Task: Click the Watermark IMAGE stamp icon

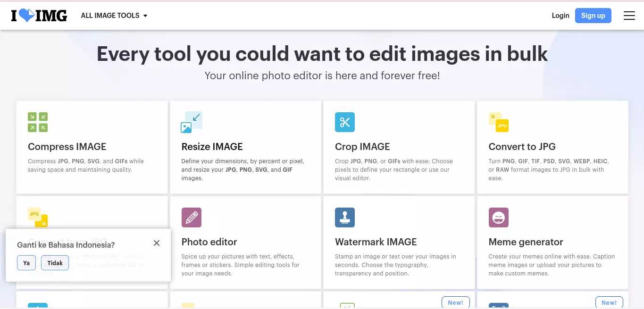Action: [345, 217]
